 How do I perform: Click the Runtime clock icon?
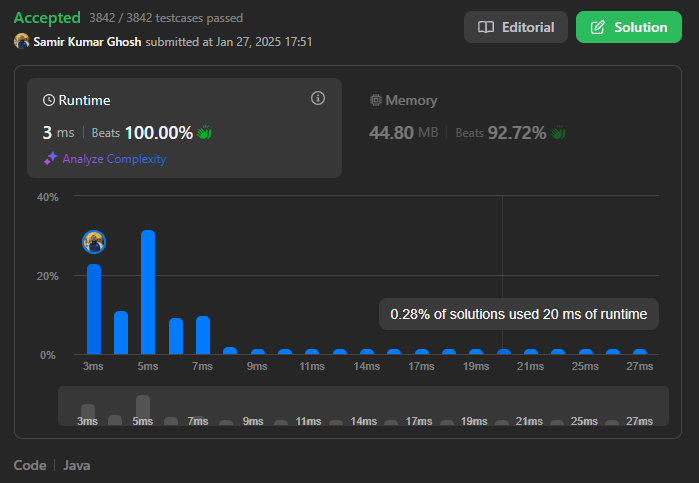coord(49,101)
